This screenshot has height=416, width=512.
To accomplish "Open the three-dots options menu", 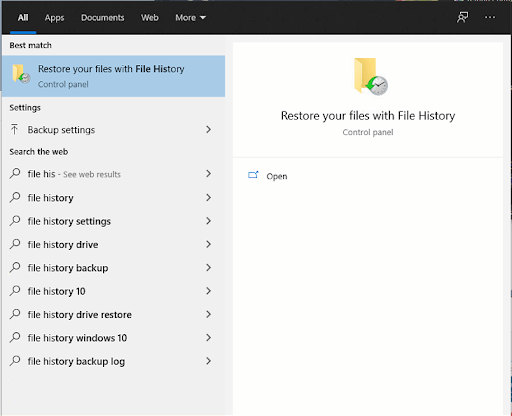I will coord(490,17).
